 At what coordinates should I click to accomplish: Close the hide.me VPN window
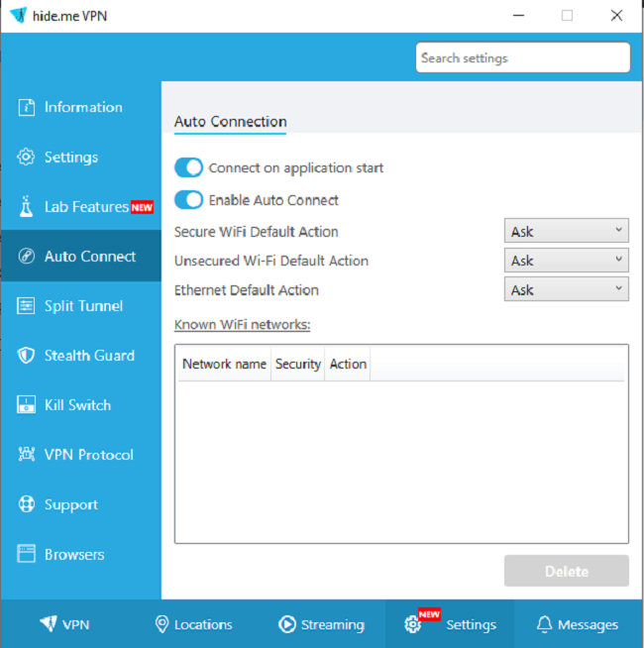tap(616, 15)
